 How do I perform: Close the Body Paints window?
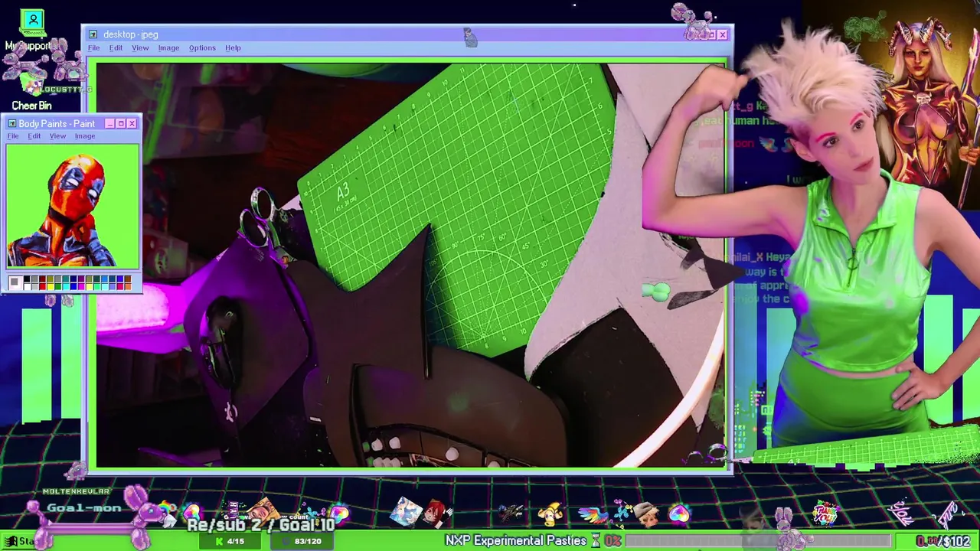(x=132, y=123)
